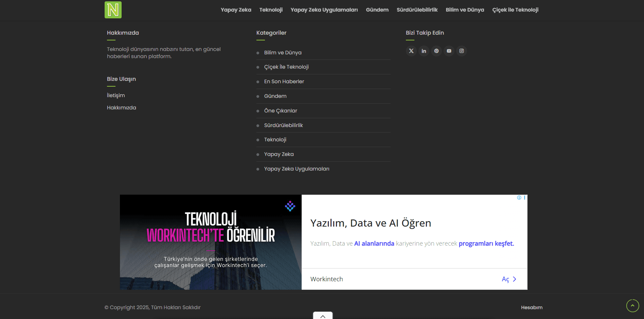The height and width of the screenshot is (319, 644).
Task: Open Yapay Zeka in top navigation
Action: pos(236,10)
